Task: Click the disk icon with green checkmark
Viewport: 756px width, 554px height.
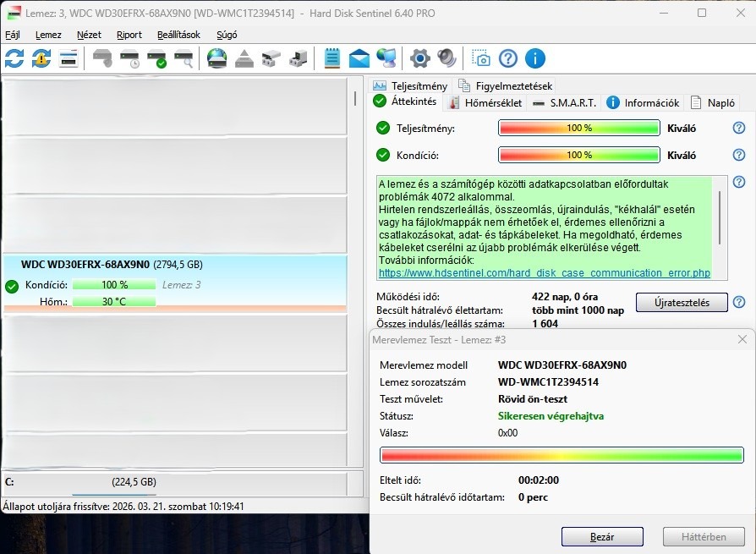Action: (x=156, y=58)
